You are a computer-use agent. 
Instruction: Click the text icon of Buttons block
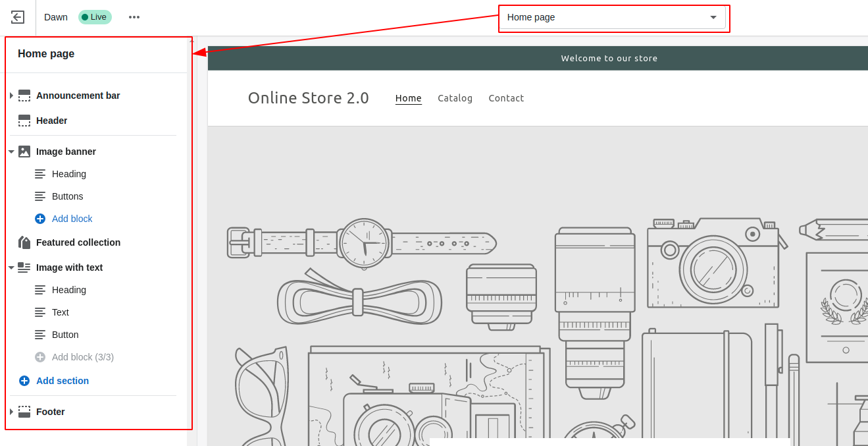[40, 196]
